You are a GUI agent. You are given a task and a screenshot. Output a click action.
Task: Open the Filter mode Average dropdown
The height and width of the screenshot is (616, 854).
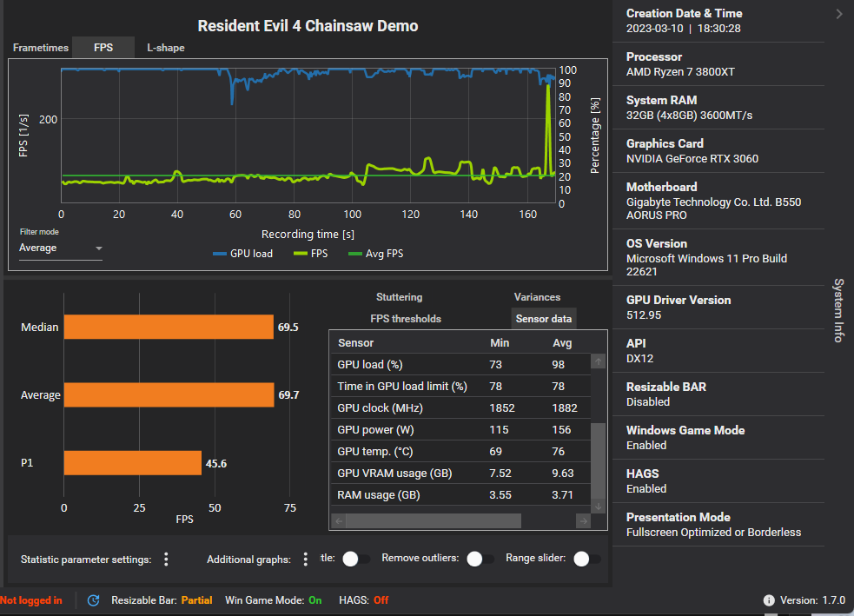[61, 248]
